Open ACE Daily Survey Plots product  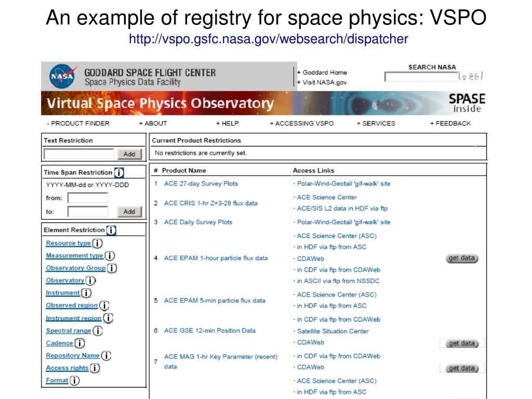click(198, 222)
